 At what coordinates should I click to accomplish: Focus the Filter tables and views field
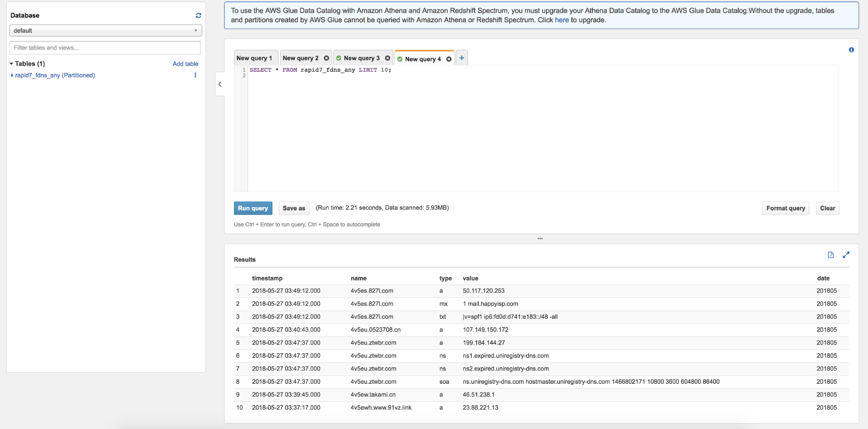105,48
